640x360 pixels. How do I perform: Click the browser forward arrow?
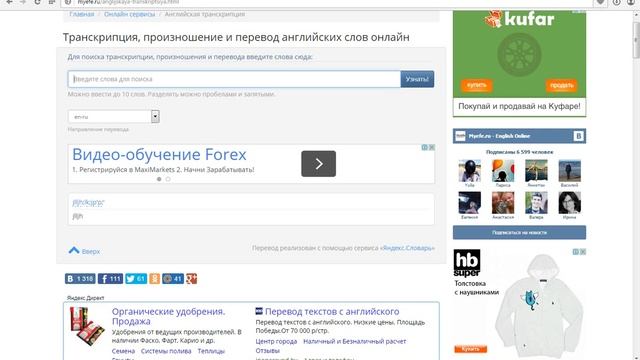22,2
